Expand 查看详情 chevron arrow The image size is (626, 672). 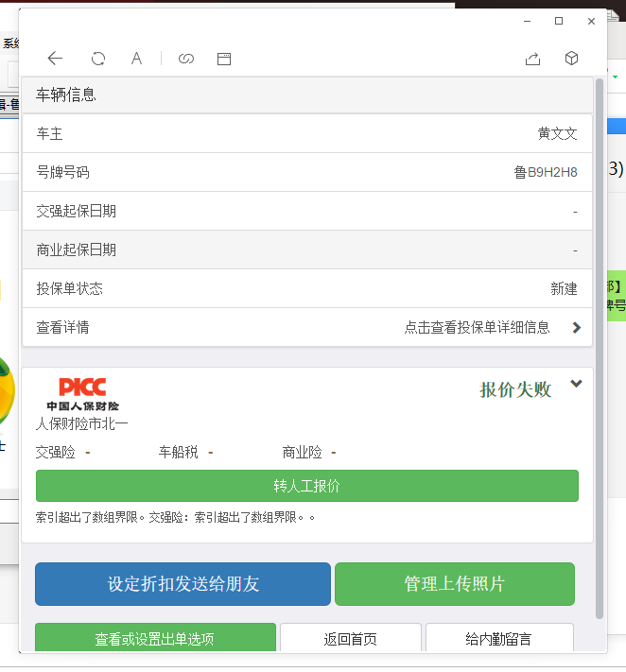point(577,327)
